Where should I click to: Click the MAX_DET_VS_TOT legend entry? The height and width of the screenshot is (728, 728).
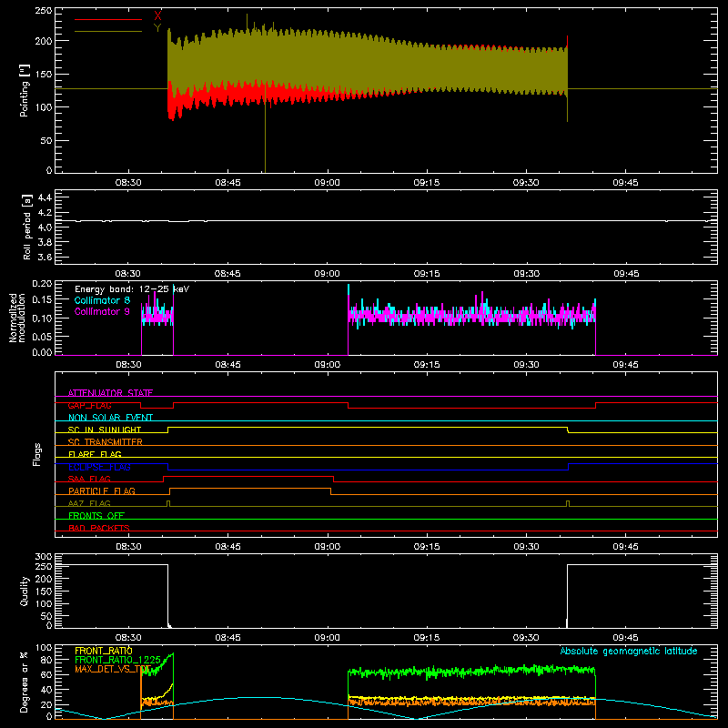113,669
